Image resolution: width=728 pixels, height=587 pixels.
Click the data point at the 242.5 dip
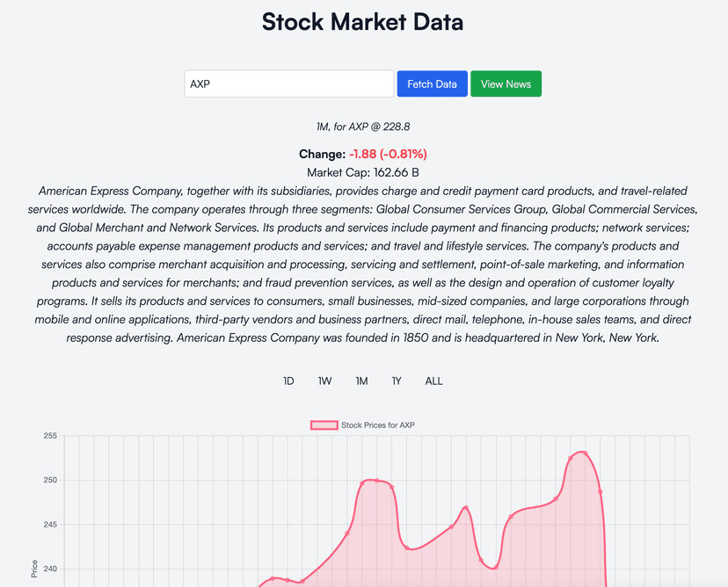click(406, 547)
